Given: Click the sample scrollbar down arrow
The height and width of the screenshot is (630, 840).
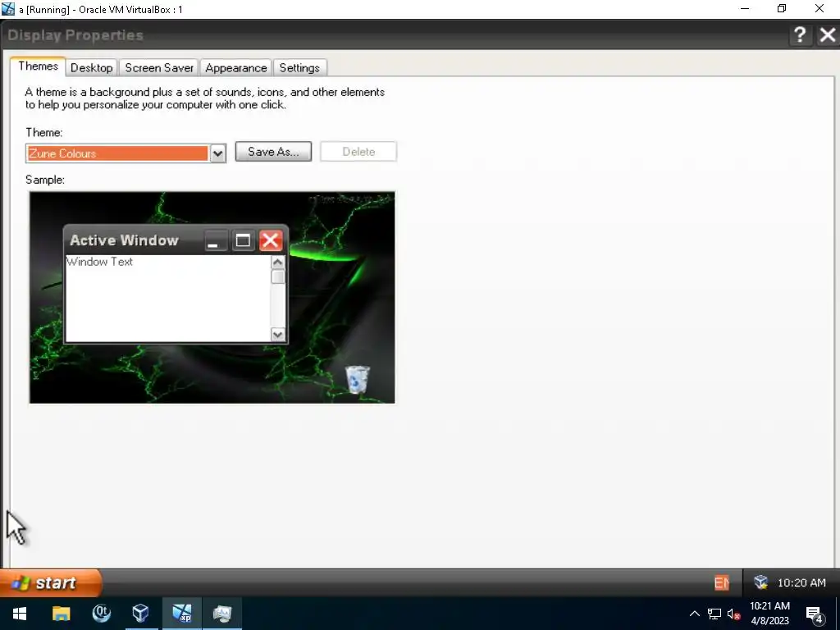Looking at the screenshot, I should 277,335.
